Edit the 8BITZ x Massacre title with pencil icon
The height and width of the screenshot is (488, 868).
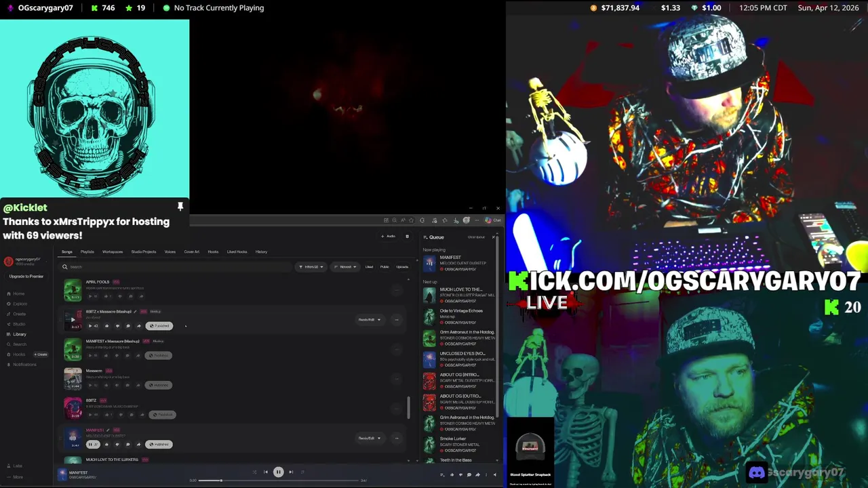point(135,312)
